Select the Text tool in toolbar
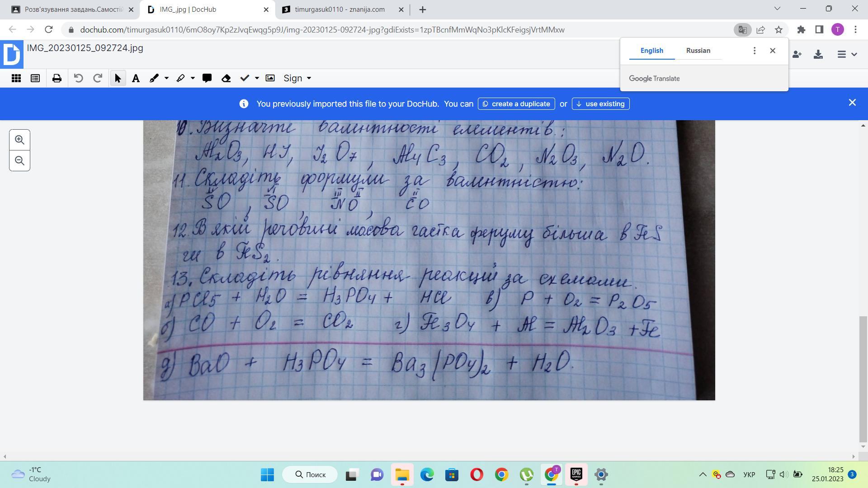868x488 pixels. pyautogui.click(x=136, y=78)
